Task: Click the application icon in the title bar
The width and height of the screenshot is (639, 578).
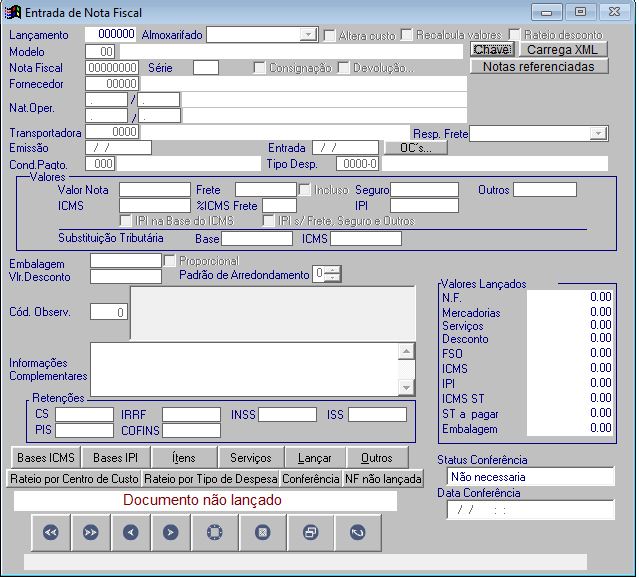Action: pos(13,12)
